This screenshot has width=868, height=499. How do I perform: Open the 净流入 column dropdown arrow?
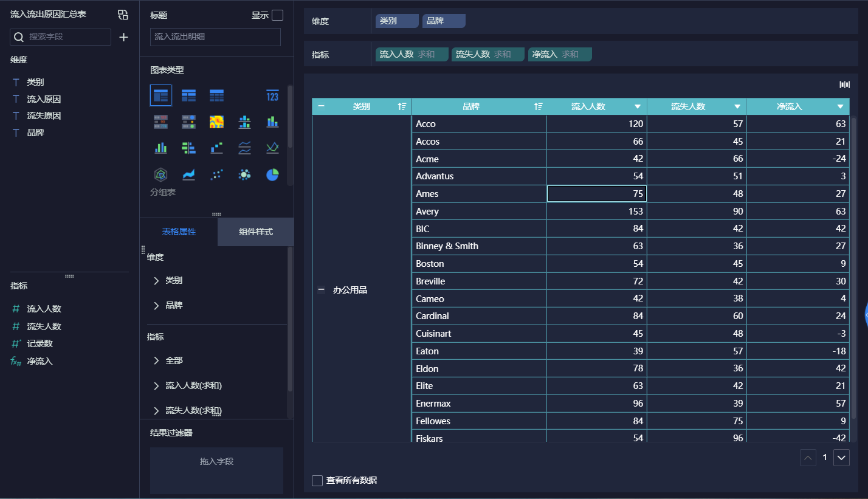841,106
